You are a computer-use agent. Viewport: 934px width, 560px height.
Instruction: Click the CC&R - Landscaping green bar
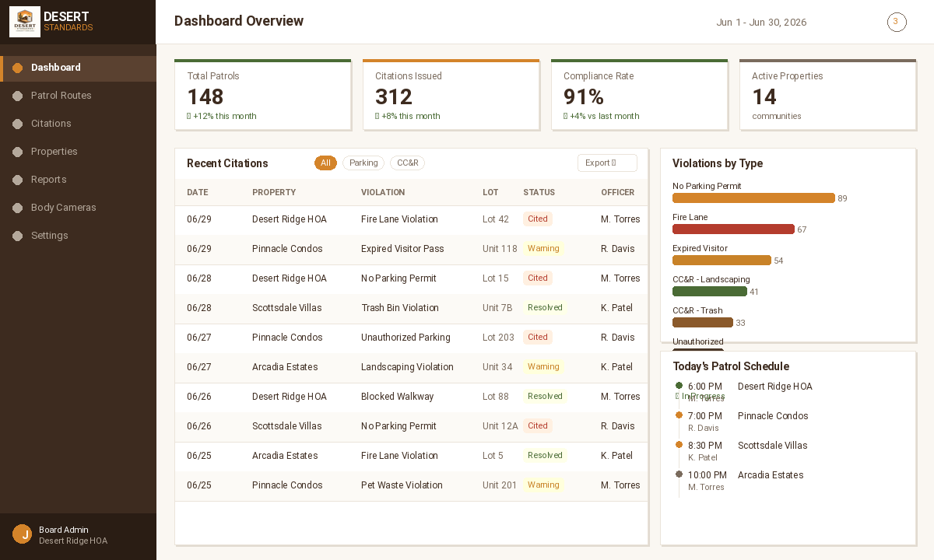(x=710, y=292)
